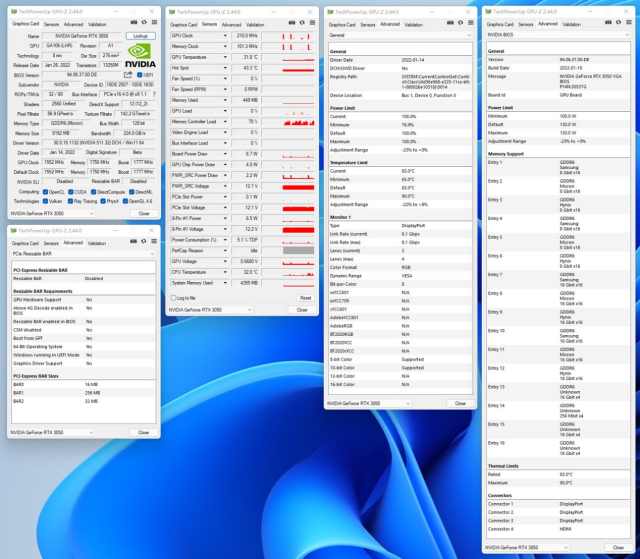The height and width of the screenshot is (559, 640).
Task: Switch to Sensors tab in NVIDIA BIOS window
Action: (526, 24)
